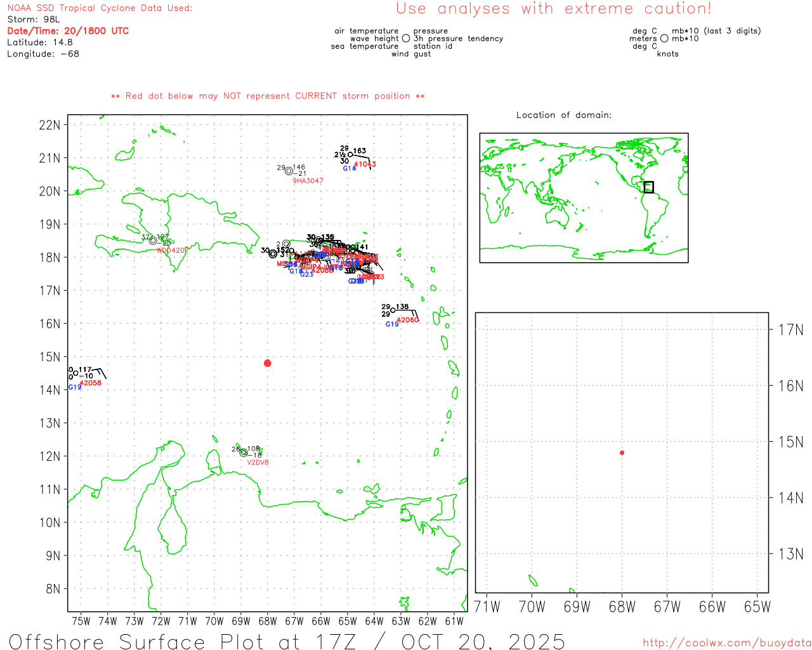This screenshot has height=650, width=812.
Task: Select station ID label 42060
Action: click(408, 321)
